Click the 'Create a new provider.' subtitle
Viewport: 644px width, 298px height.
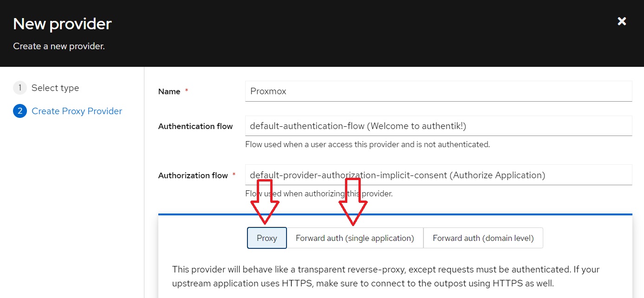[59, 46]
